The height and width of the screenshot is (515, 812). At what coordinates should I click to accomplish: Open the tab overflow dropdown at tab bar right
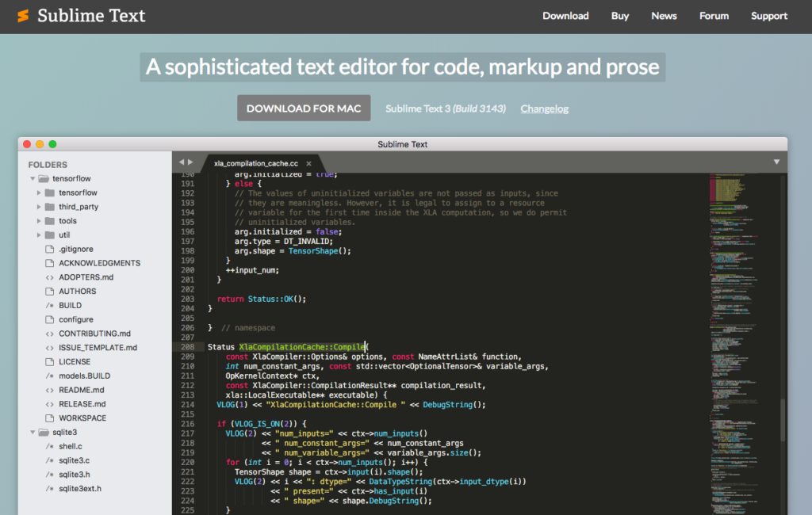776,161
